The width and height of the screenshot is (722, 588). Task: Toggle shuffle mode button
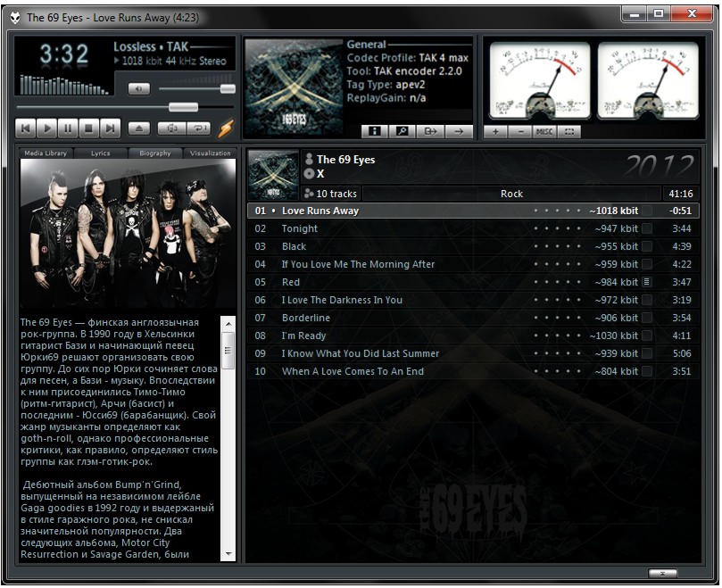[171, 128]
